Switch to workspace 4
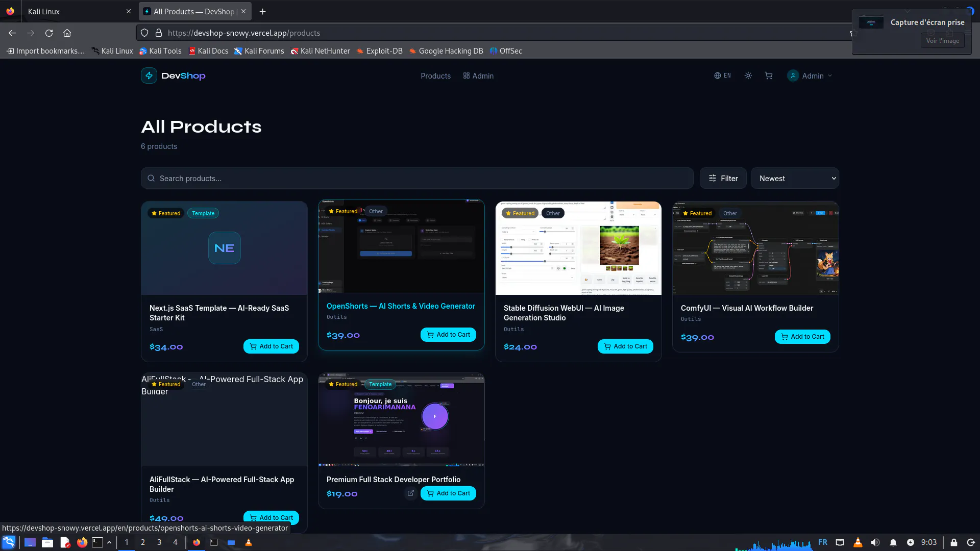 pyautogui.click(x=175, y=542)
